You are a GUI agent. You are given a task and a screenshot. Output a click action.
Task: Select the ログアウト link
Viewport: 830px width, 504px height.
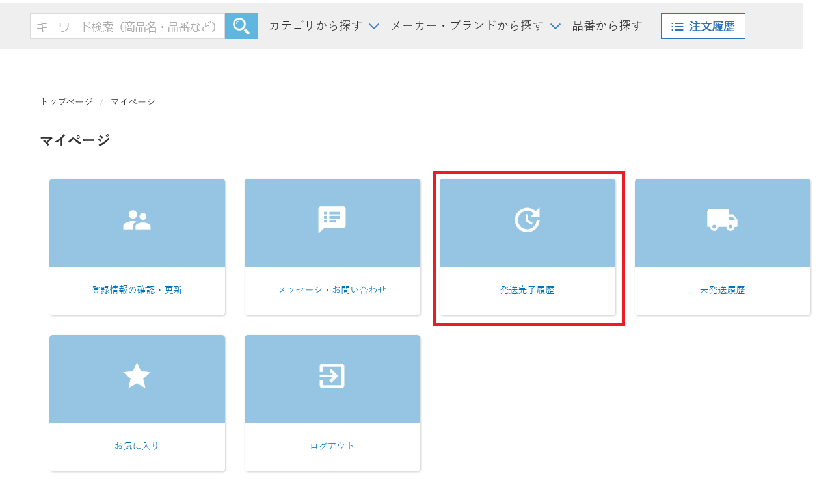(332, 446)
